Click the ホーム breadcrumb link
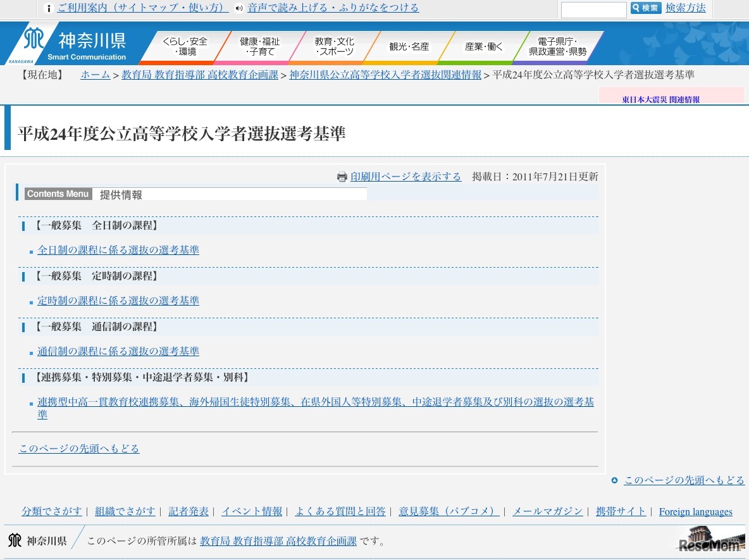This screenshot has width=749, height=560. coord(94,74)
